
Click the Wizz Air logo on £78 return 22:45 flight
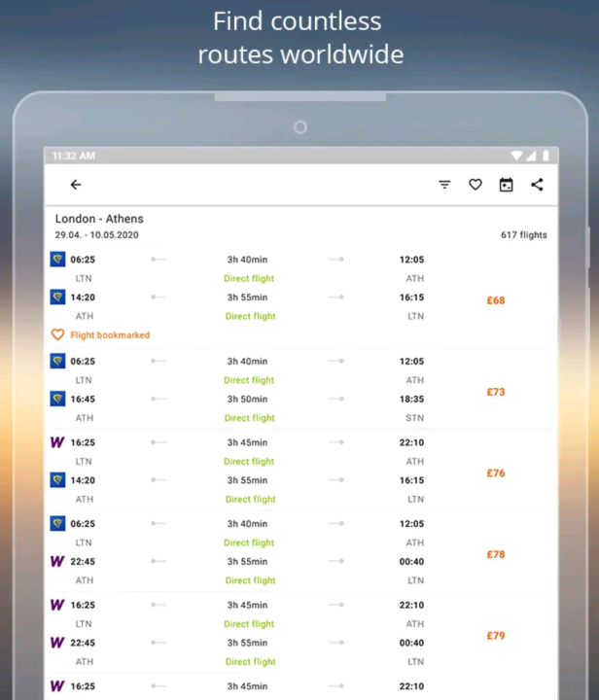click(x=57, y=561)
